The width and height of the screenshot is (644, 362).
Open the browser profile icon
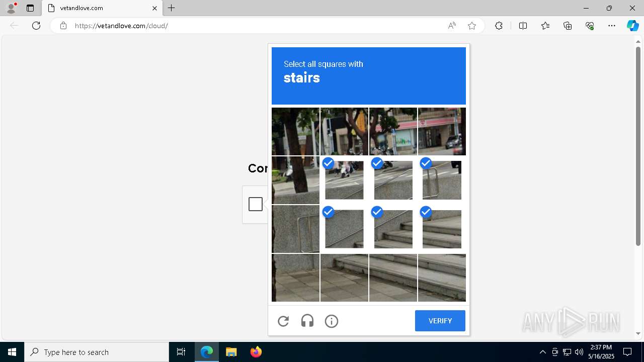point(11,8)
